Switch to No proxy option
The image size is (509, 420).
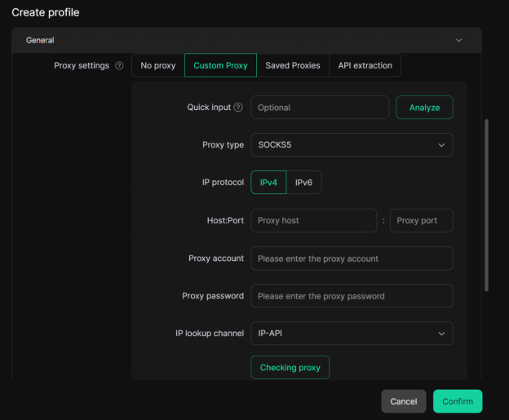(x=158, y=66)
